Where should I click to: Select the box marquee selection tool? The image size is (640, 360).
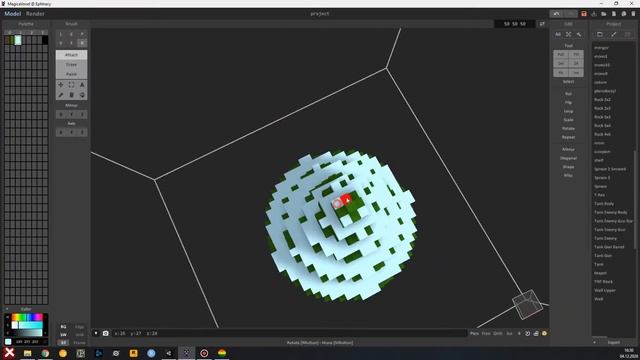[x=71, y=85]
